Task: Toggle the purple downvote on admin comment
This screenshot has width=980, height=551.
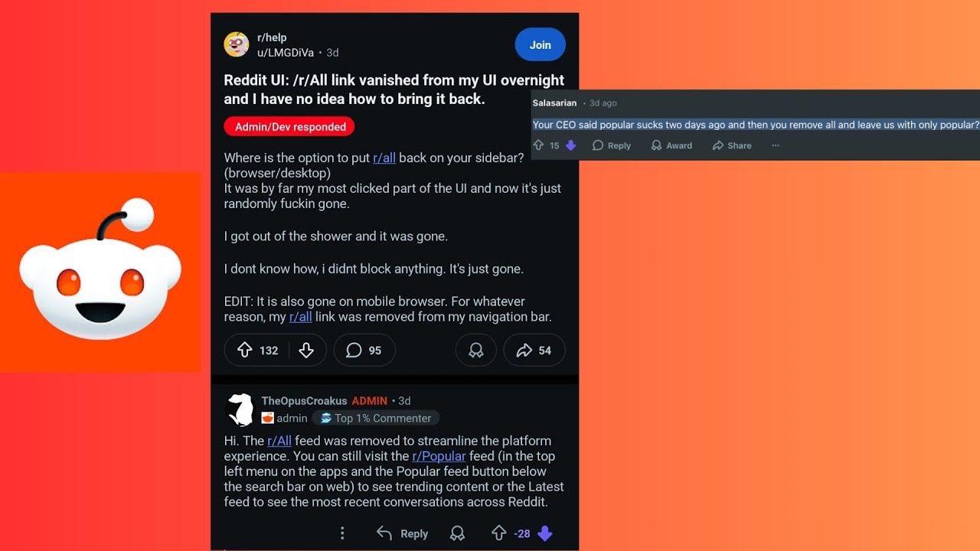Action: 545,533
